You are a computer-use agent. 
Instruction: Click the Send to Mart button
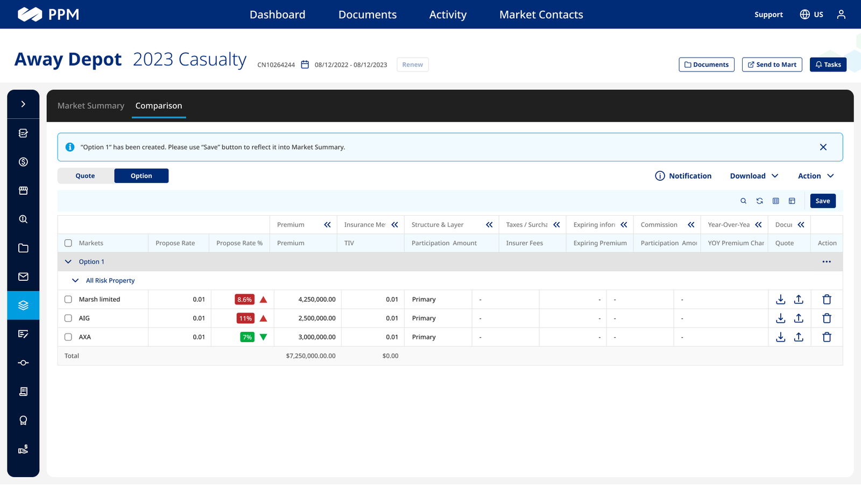(772, 65)
